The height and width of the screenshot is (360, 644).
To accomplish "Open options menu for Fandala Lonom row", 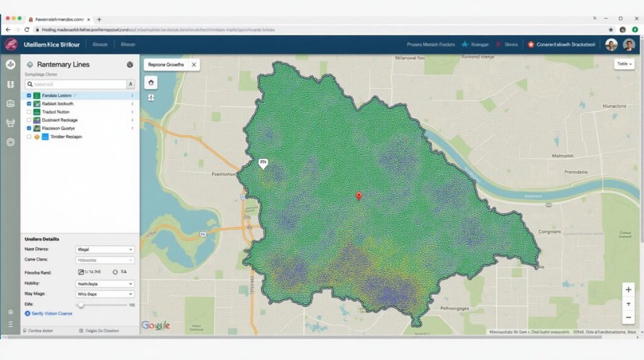I will [132, 95].
